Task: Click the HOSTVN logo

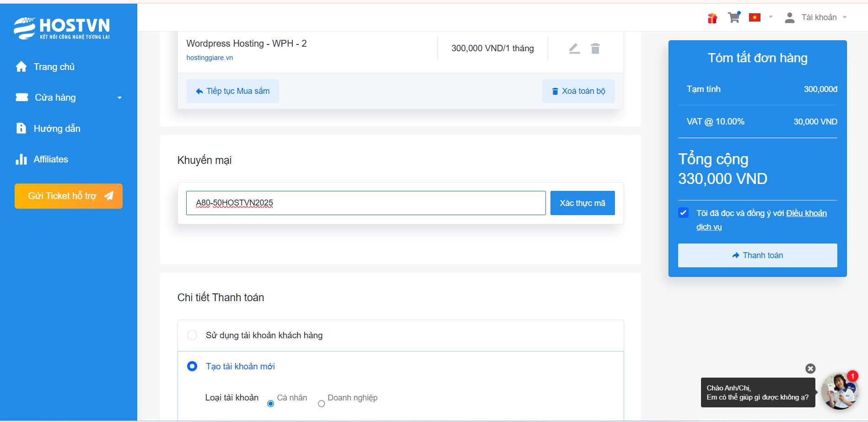Action: [x=62, y=28]
